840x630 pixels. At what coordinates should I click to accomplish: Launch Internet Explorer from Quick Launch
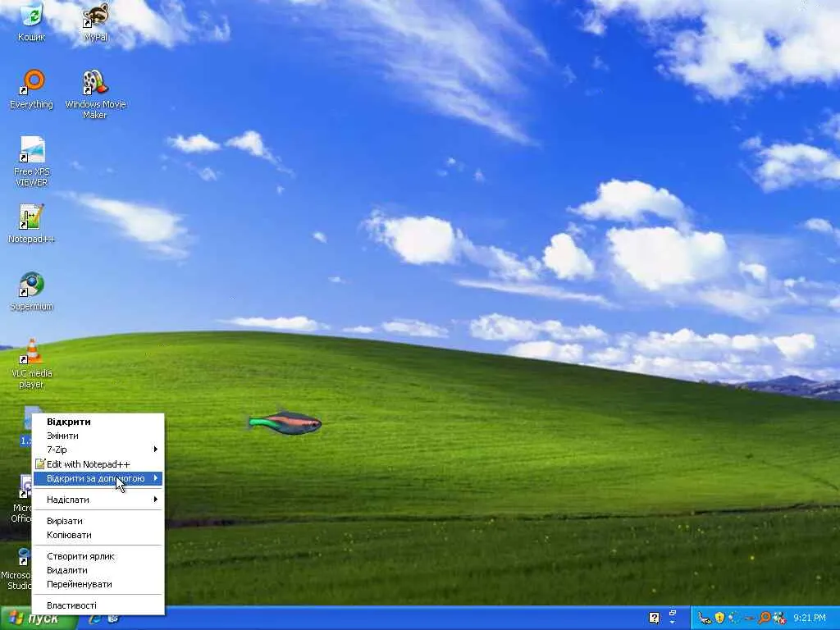click(x=96, y=619)
